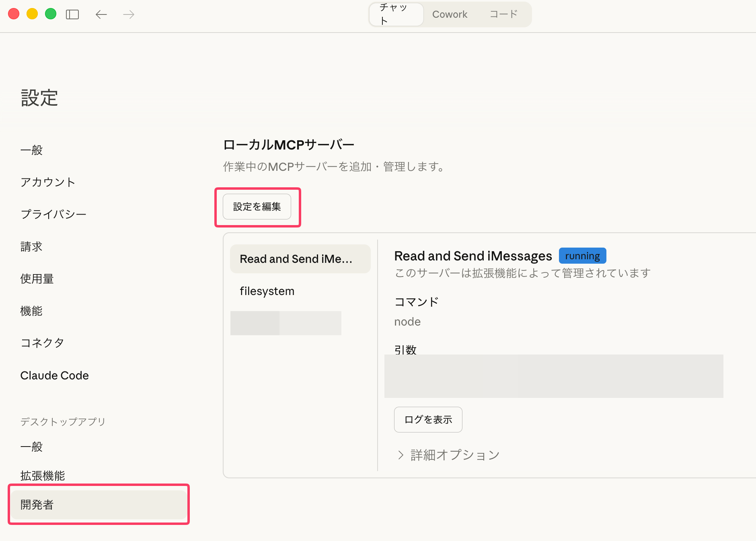The width and height of the screenshot is (756, 541).
Task: Open the 使用量 settings section
Action: [x=37, y=279]
